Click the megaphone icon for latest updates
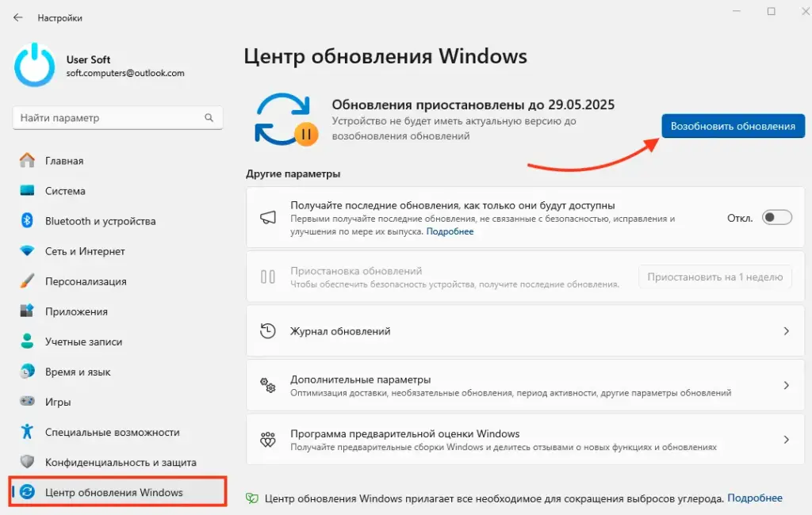Viewport: 812px width, 515px height. coord(268,217)
